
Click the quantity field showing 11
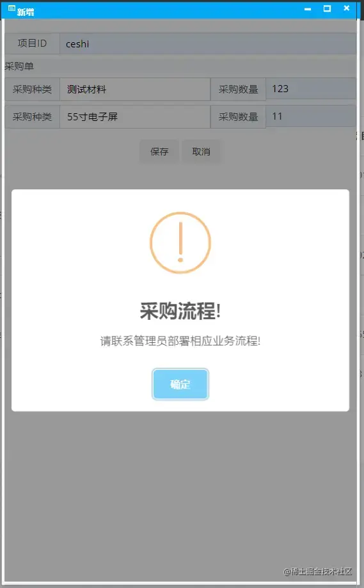pyautogui.click(x=311, y=116)
